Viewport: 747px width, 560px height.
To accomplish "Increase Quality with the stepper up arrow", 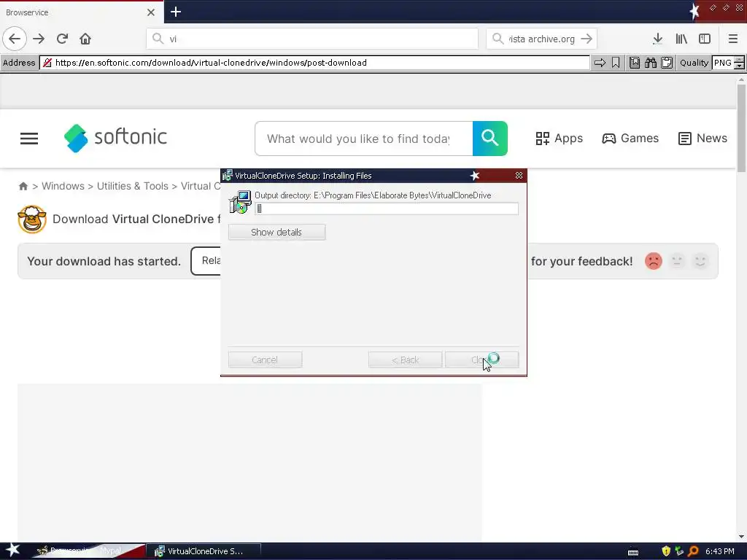I will tap(740, 60).
